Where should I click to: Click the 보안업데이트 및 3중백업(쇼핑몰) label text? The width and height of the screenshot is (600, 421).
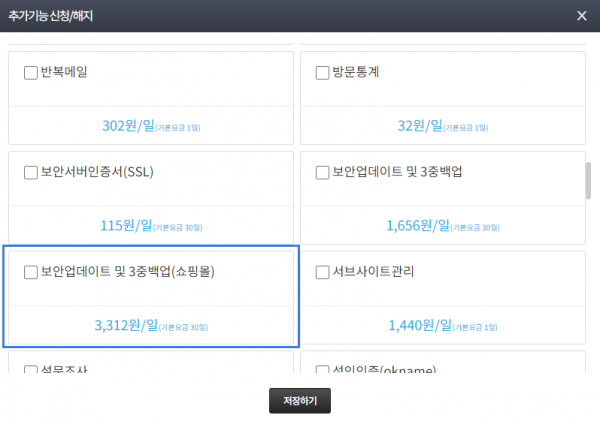click(126, 272)
